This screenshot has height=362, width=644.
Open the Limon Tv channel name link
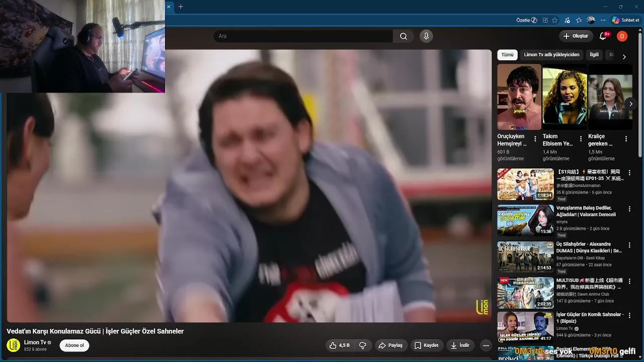tap(35, 342)
